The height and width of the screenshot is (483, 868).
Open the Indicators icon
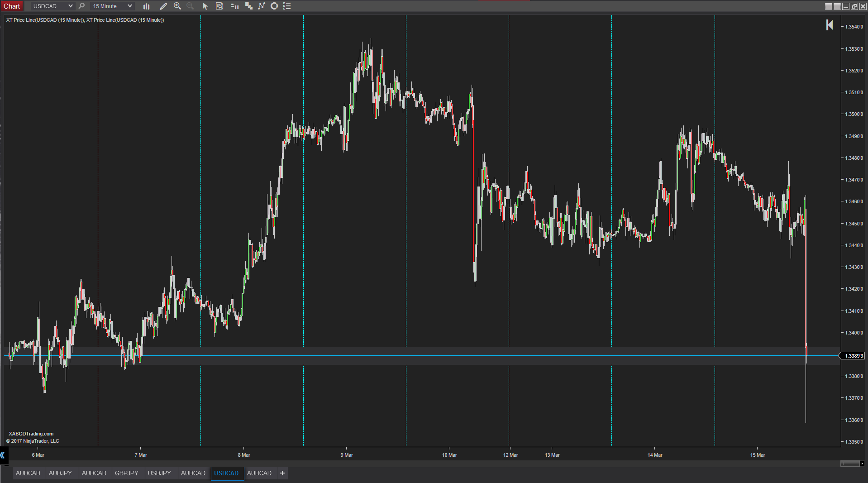point(262,6)
